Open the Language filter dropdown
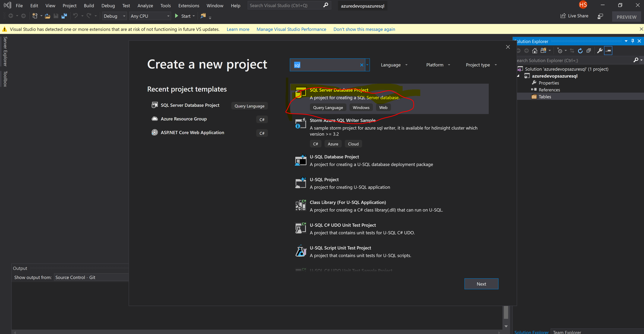Viewport: 644px width, 334px height. [x=394, y=65]
